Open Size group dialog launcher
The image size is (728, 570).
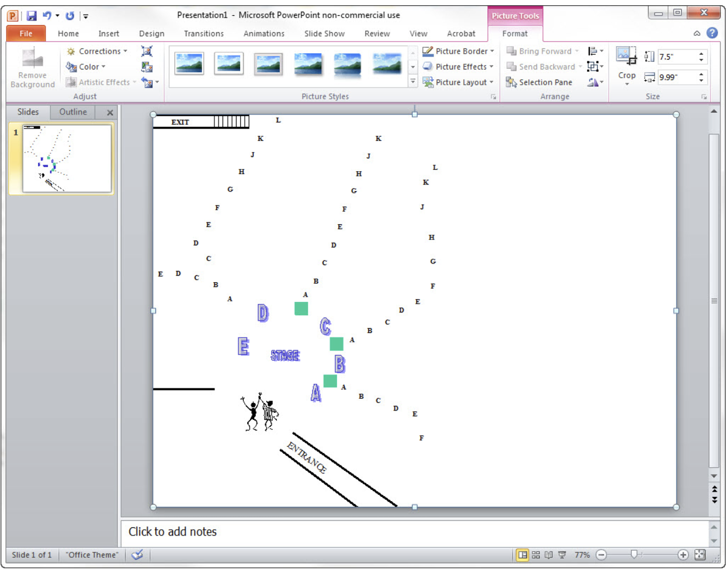(x=704, y=97)
